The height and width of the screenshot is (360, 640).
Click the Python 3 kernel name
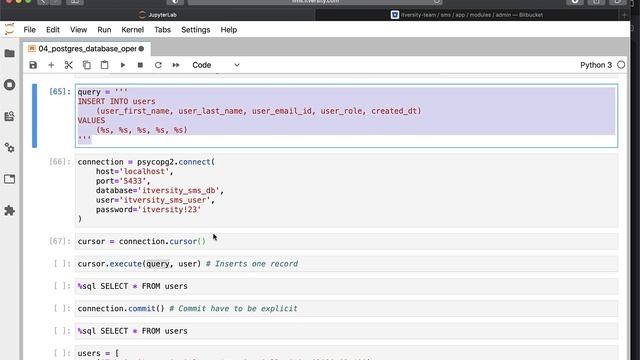point(596,65)
